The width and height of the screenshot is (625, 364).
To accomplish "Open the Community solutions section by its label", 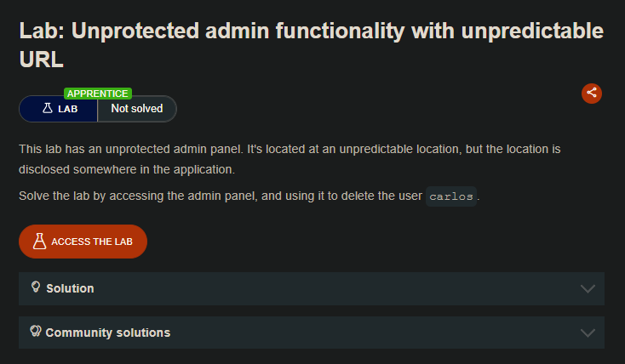I will 107,333.
